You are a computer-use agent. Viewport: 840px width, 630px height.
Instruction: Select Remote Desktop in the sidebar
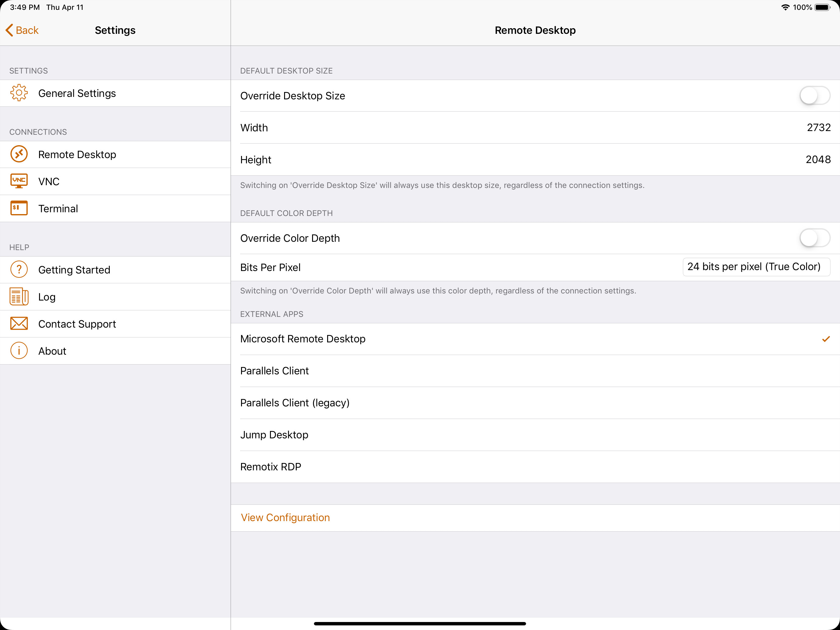pyautogui.click(x=115, y=154)
